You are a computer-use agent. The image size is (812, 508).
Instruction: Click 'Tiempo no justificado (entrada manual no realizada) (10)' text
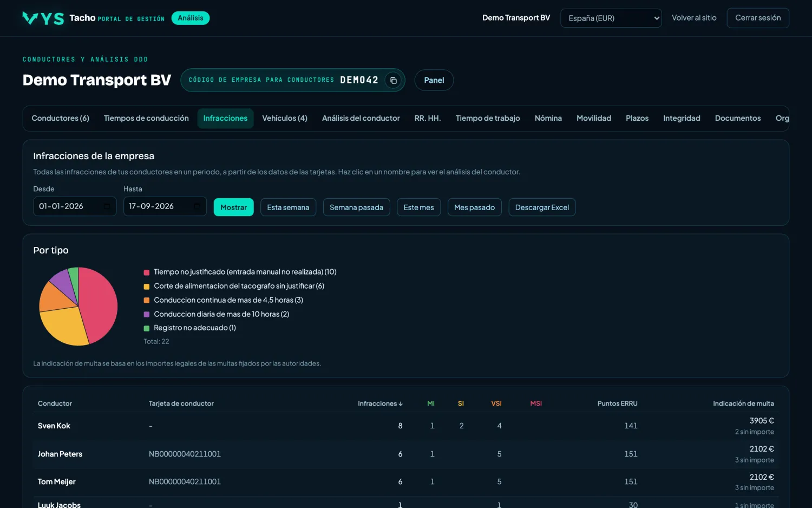click(x=245, y=272)
